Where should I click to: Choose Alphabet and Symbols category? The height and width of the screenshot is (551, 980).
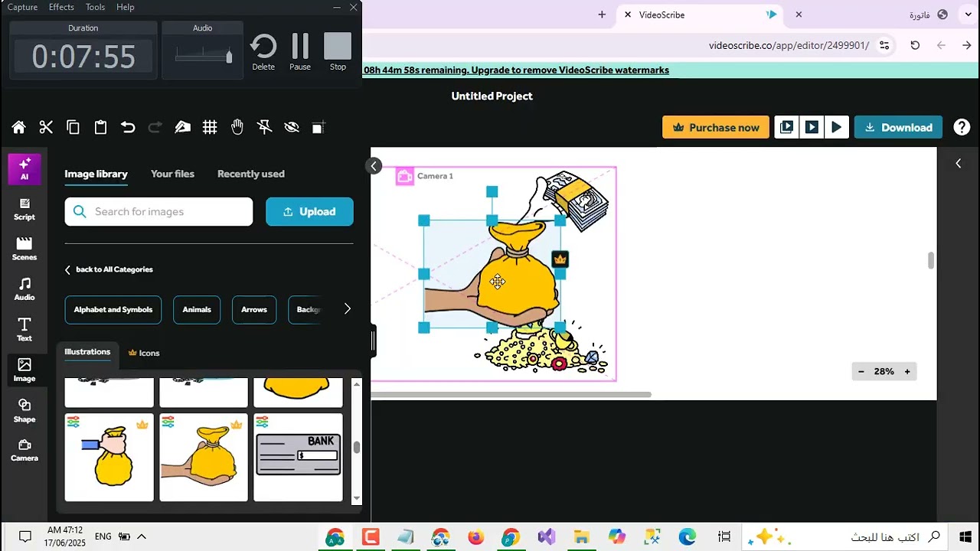pos(113,309)
